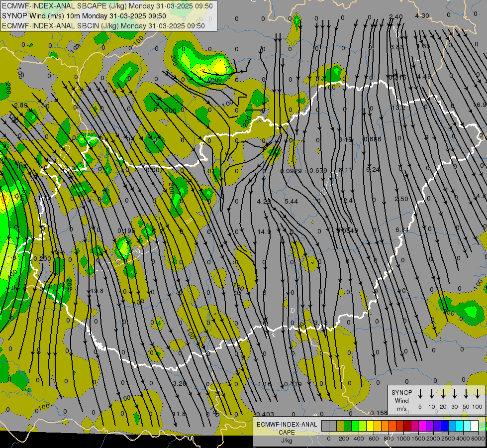Click the J/kg unit label in legend
The image size is (487, 448).
[287, 441]
